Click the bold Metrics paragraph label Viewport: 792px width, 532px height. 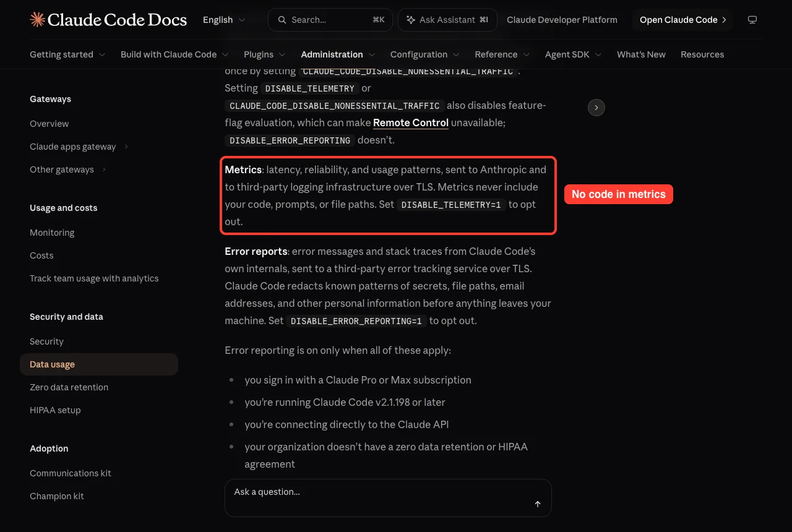[243, 169]
